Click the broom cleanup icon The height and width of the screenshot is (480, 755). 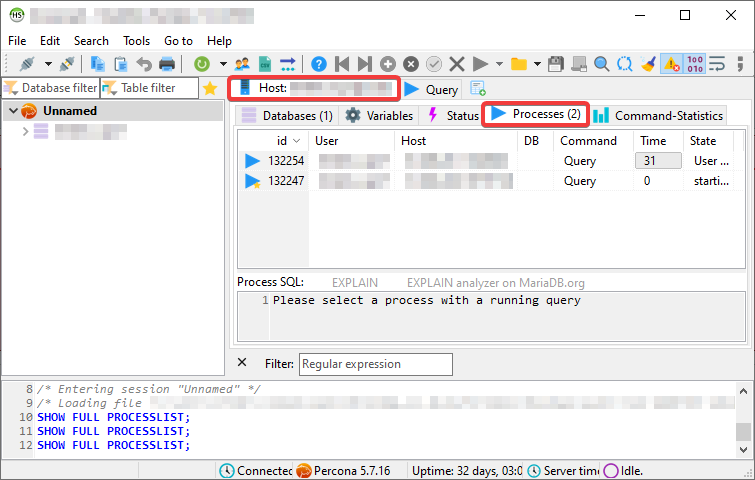pos(649,64)
